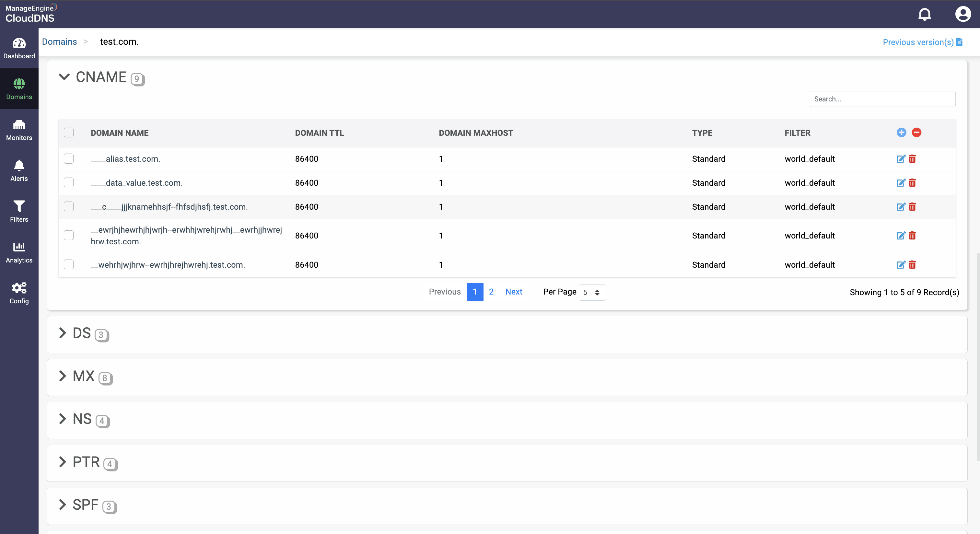
Task: Click the red remove records icon
Action: (916, 132)
